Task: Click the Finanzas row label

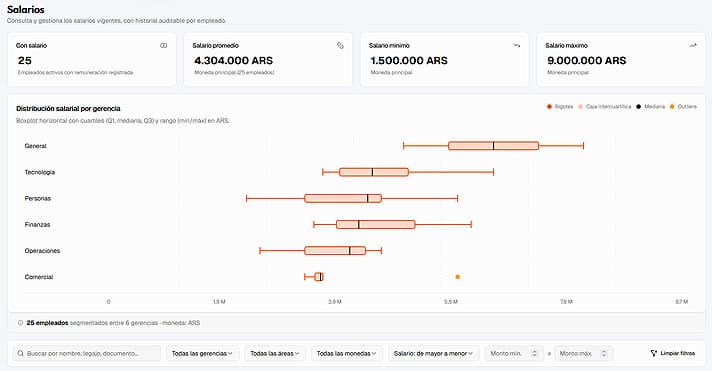Action: click(x=37, y=224)
